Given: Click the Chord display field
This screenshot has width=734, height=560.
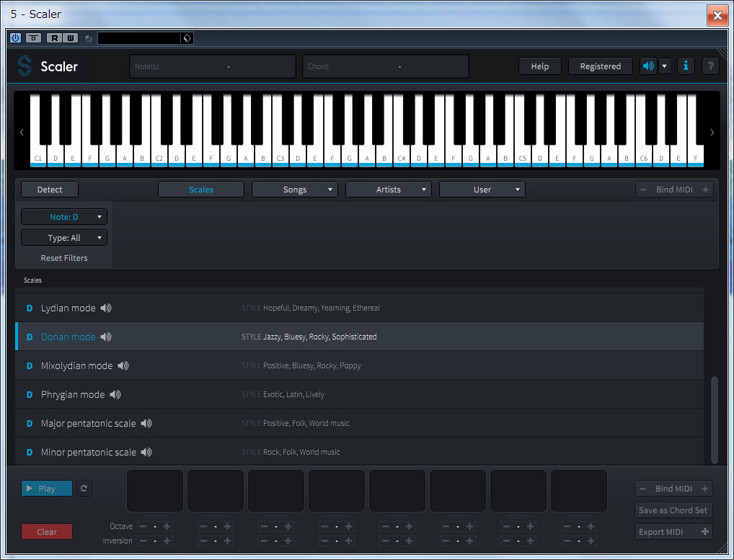Looking at the screenshot, I should pos(386,66).
